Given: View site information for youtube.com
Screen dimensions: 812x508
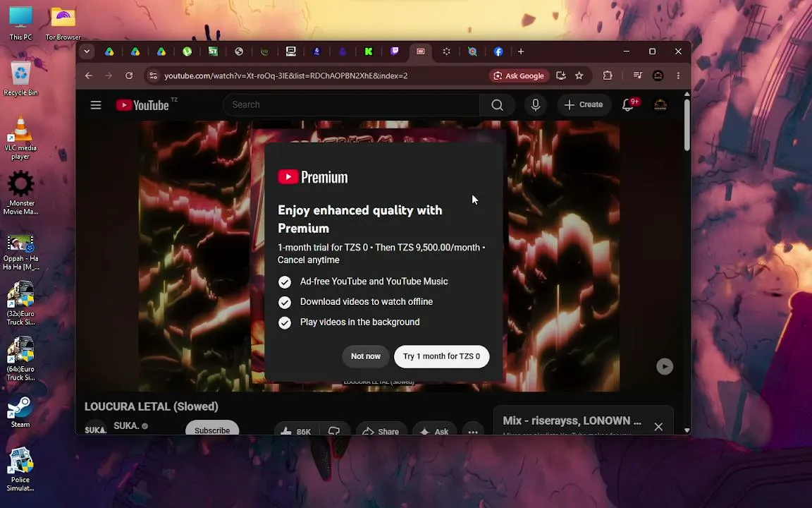Looking at the screenshot, I should click(x=153, y=75).
